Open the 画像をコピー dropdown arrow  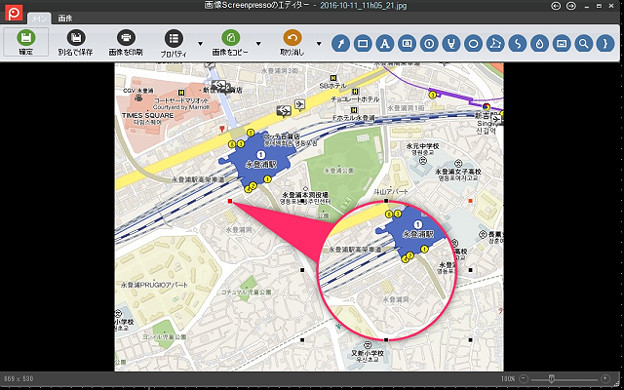tap(258, 44)
